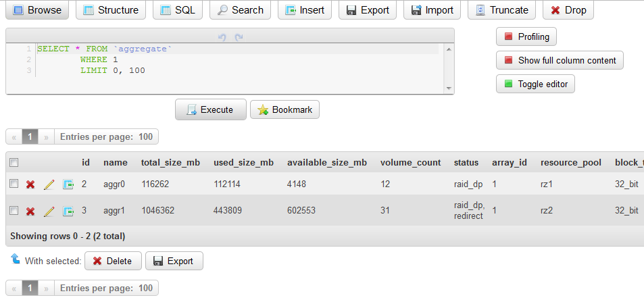Screen dimensions: 644x302
Task: Open top Entries per page selector
Action: click(x=106, y=137)
